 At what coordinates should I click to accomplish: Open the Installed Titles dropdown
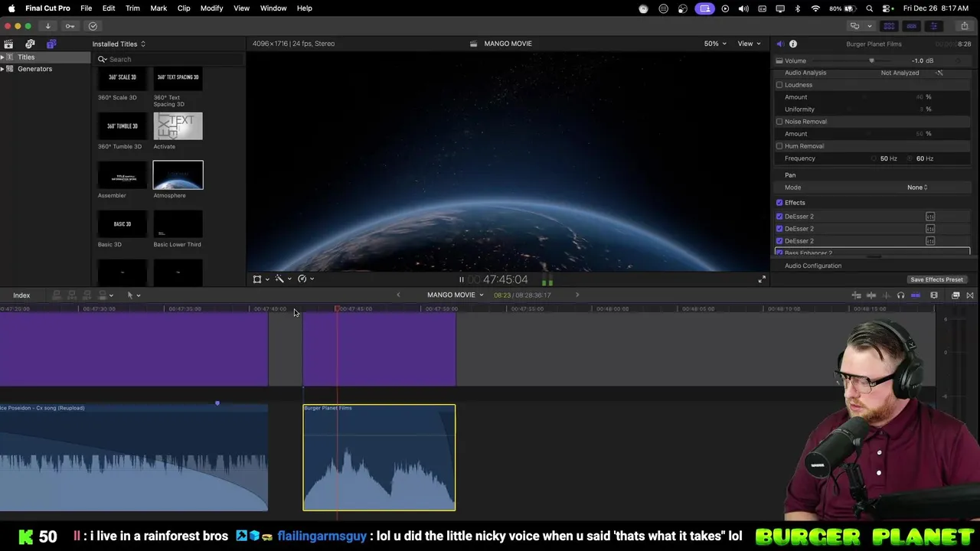click(x=119, y=44)
